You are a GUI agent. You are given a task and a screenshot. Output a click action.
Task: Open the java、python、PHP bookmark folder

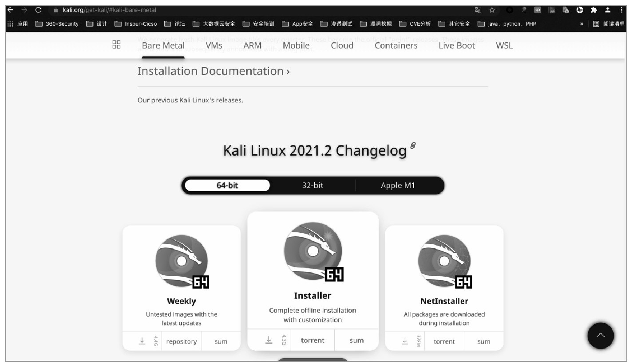507,24
